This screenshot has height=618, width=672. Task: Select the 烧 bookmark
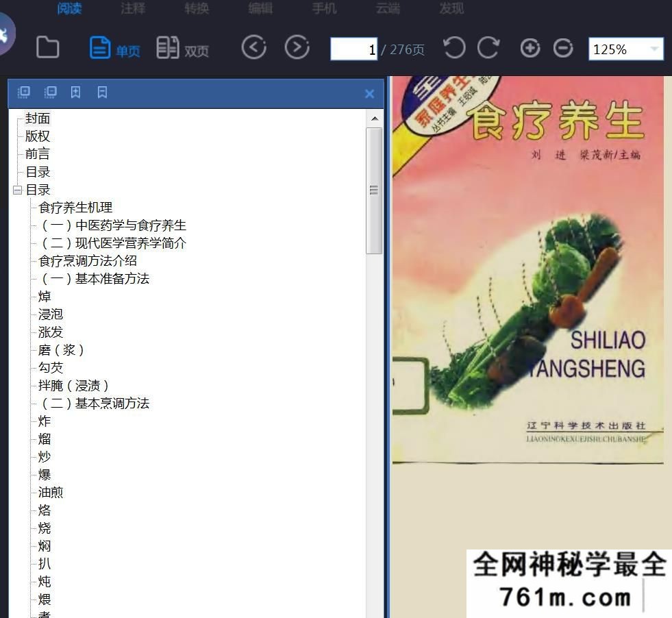coord(45,528)
